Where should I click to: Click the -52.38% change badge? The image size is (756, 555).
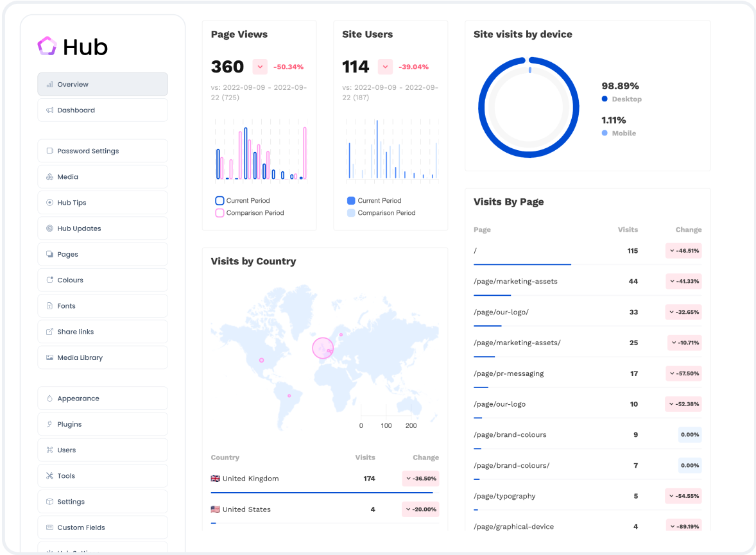(x=683, y=404)
